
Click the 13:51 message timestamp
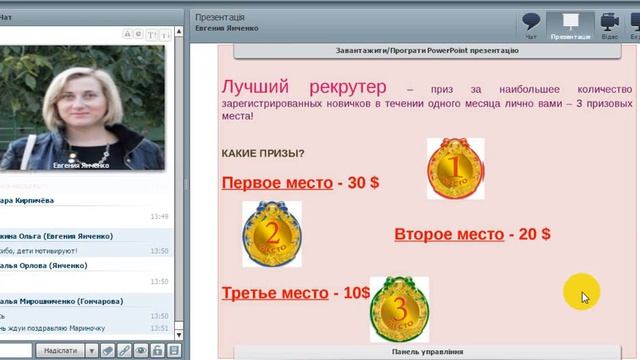[x=159, y=328]
